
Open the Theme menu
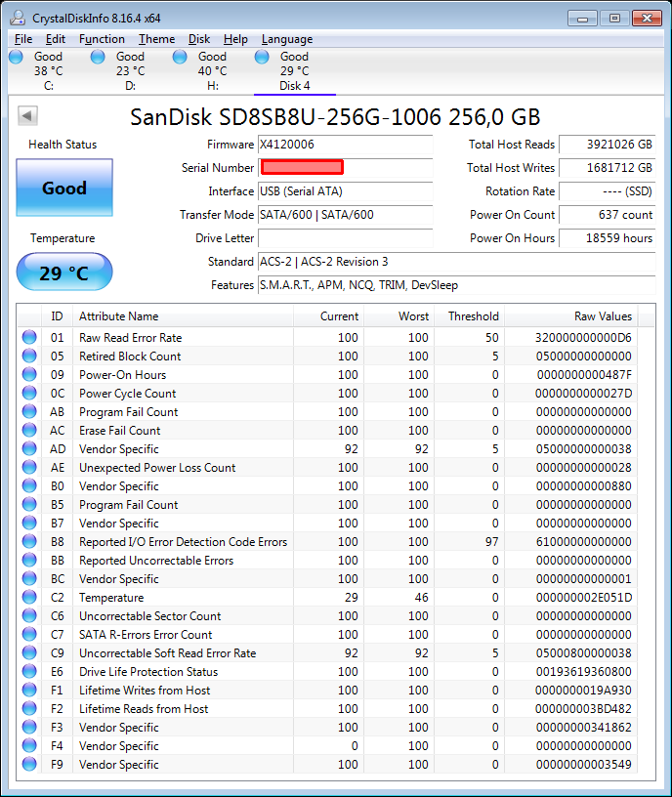coord(156,39)
